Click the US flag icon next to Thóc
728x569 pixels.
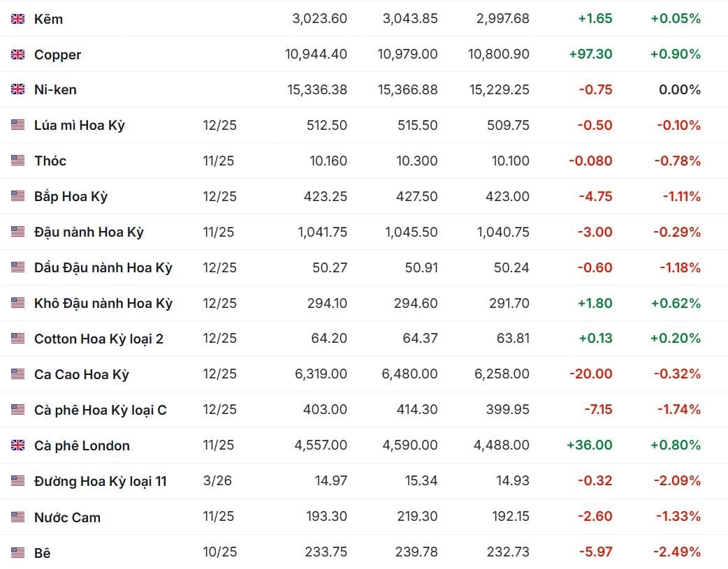(17, 161)
